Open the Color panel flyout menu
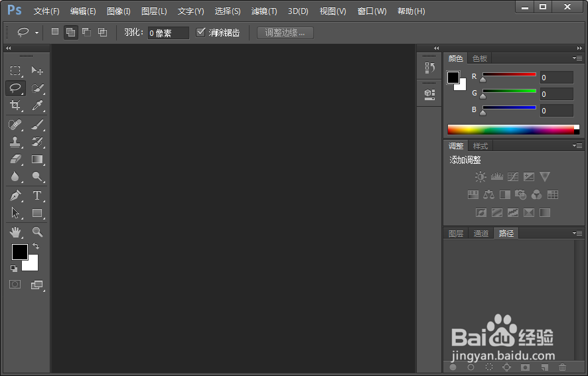 pyautogui.click(x=577, y=58)
